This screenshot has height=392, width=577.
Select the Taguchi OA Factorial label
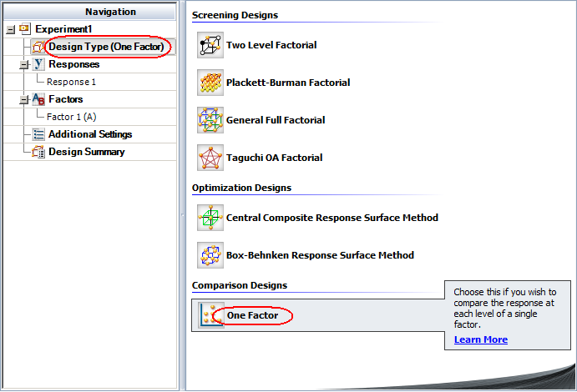(x=274, y=158)
